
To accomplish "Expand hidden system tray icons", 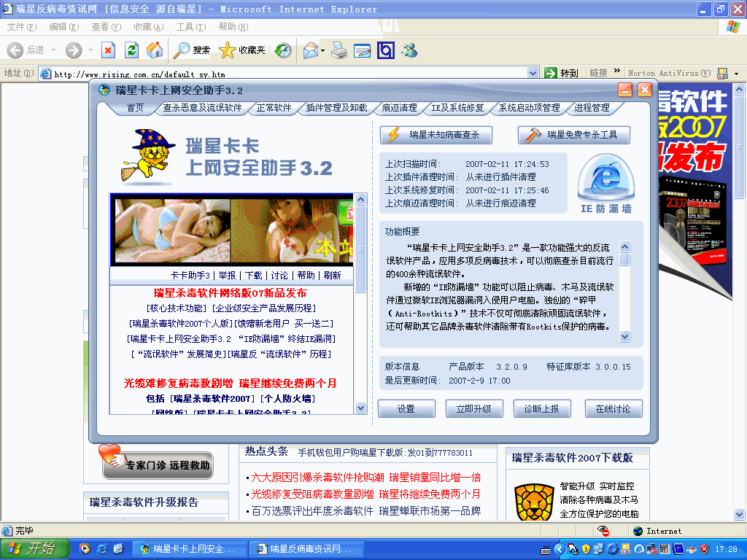I will (560, 549).
